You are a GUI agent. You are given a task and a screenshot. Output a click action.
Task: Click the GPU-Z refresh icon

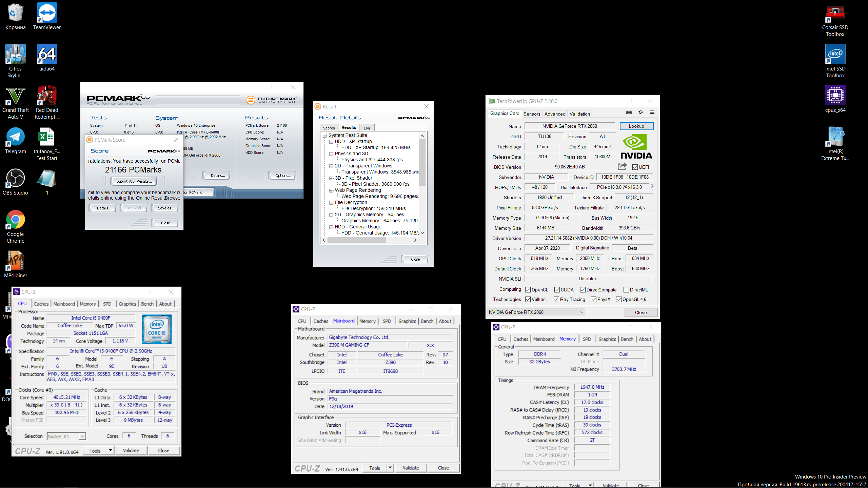coord(640,113)
